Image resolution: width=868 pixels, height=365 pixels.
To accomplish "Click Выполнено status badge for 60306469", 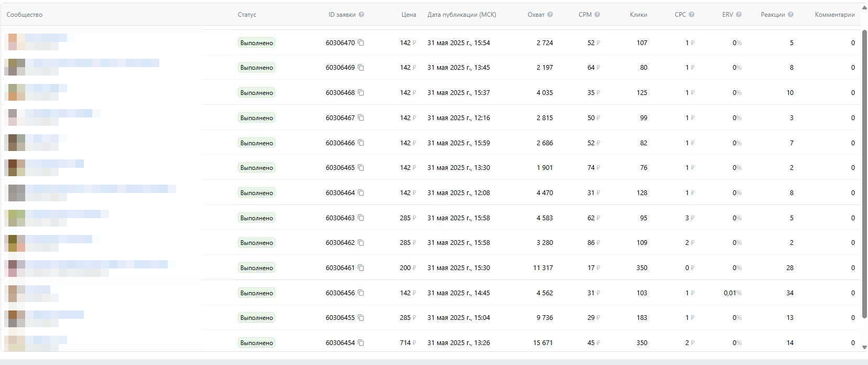I will 256,68.
